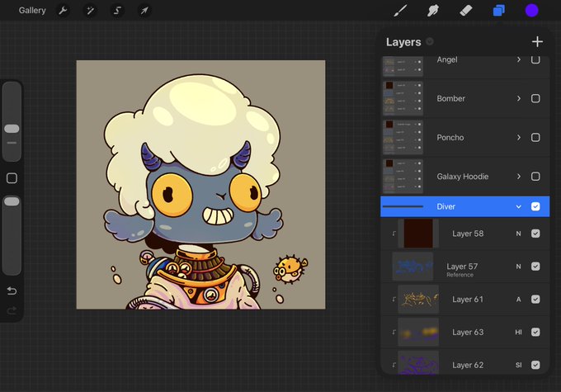
Task: Open the purple active color picker
Action: pos(531,11)
